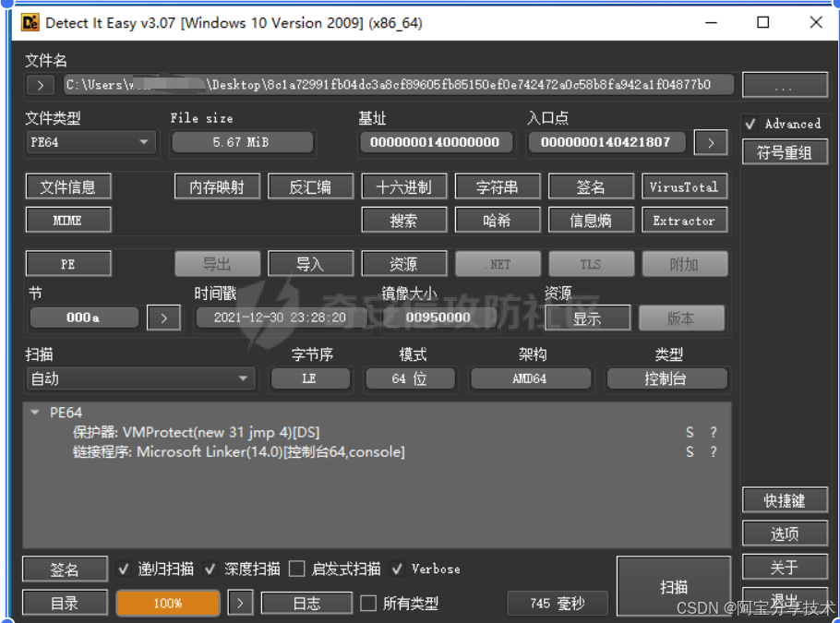
Task: Click the Detect It Easy title bar icon
Action: [30, 22]
